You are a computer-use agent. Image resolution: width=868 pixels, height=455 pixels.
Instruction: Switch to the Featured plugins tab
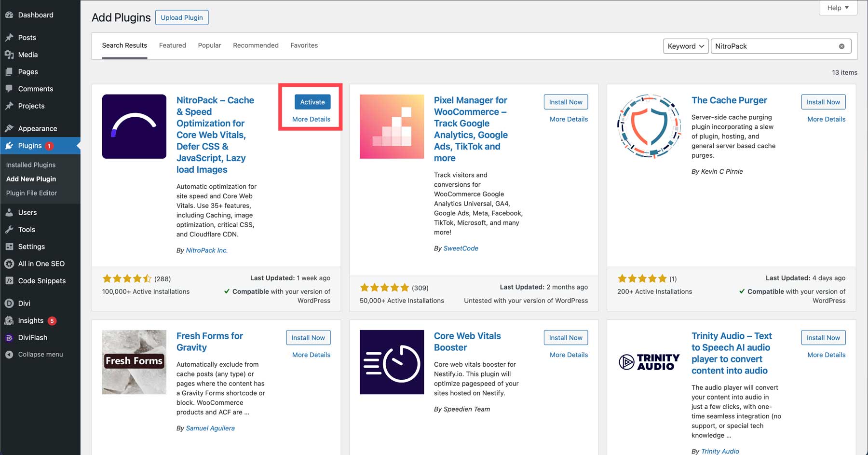[x=172, y=45]
